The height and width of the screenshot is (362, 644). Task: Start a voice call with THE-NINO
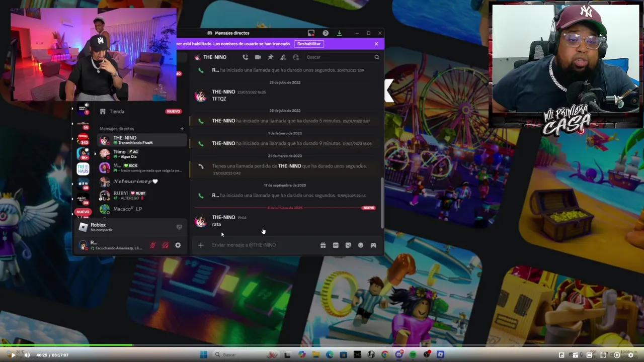pyautogui.click(x=245, y=57)
